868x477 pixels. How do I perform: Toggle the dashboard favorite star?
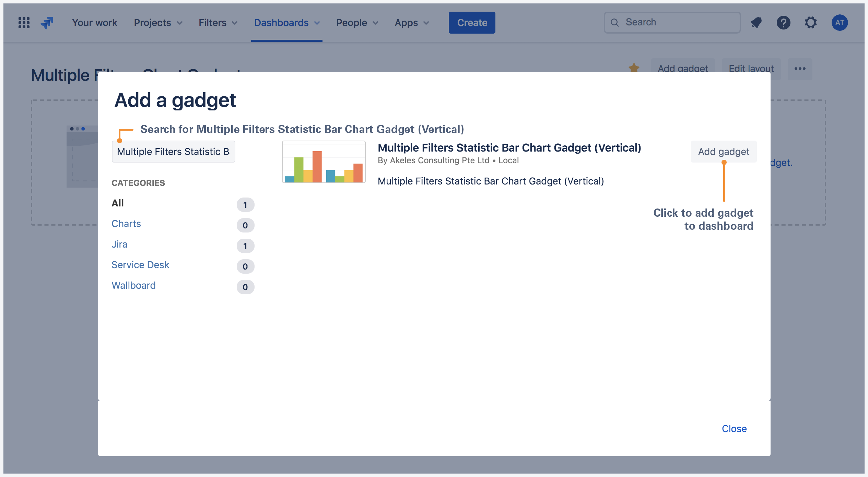634,68
